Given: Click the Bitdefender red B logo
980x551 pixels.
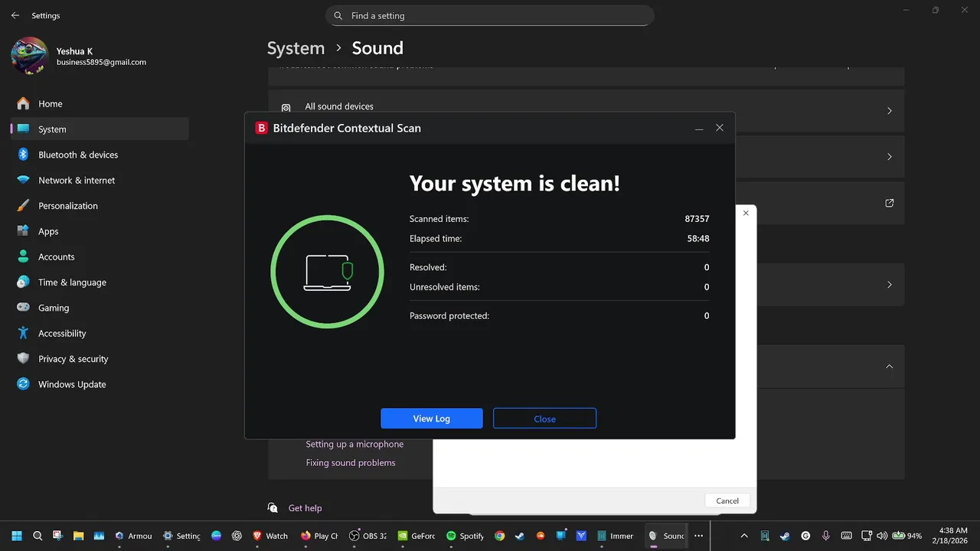Looking at the screenshot, I should click(x=261, y=128).
